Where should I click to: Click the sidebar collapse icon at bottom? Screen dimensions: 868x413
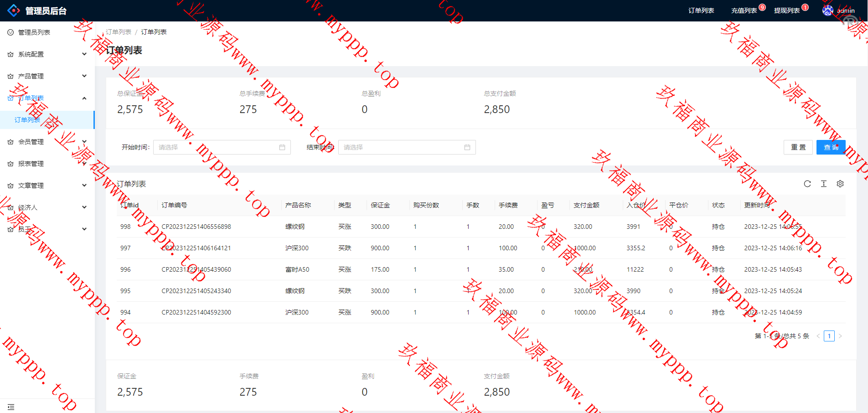click(11, 407)
